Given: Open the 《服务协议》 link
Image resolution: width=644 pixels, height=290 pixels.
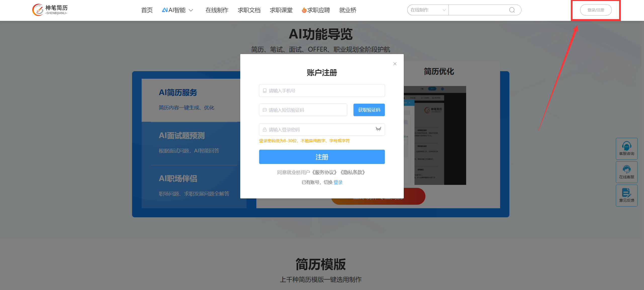Looking at the screenshot, I should 325,172.
